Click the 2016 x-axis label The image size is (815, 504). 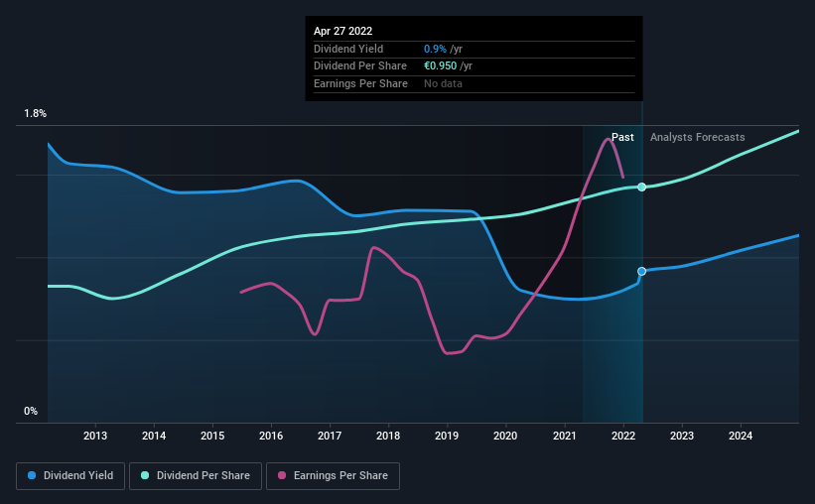[x=271, y=436]
